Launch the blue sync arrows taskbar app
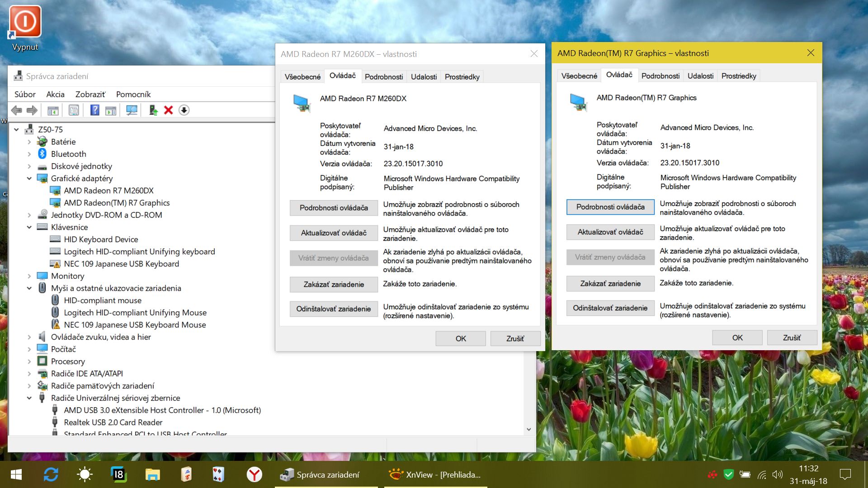The width and height of the screenshot is (868, 488). pos(51,474)
